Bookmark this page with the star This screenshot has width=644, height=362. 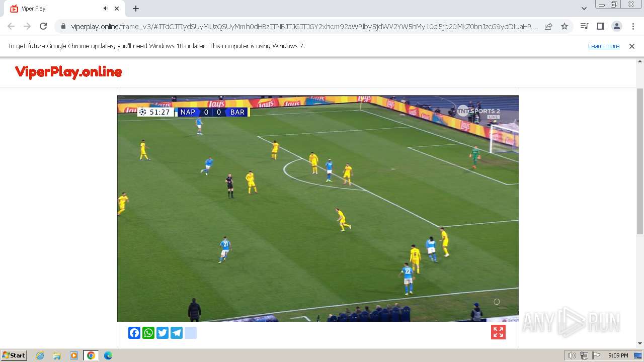click(x=565, y=26)
